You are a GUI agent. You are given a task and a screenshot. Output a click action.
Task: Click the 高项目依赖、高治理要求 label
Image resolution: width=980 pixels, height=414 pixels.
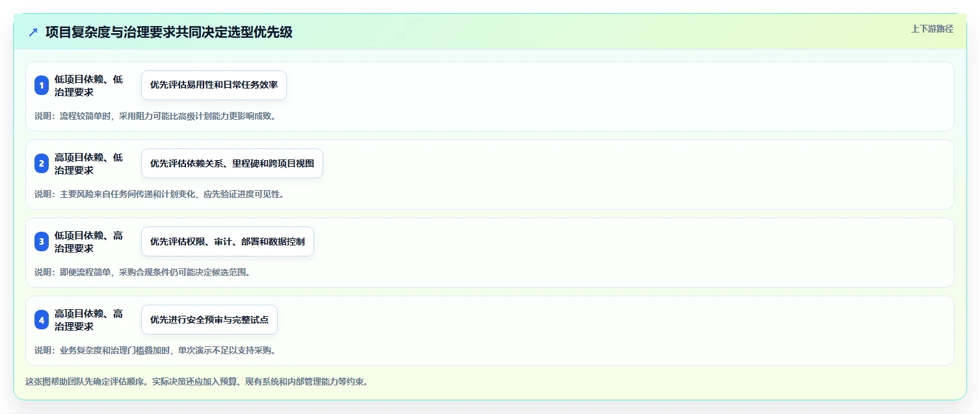tap(89, 320)
